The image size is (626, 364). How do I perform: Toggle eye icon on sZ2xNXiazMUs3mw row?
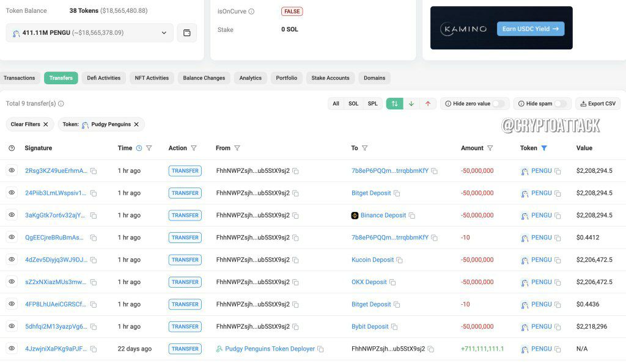pyautogui.click(x=12, y=282)
